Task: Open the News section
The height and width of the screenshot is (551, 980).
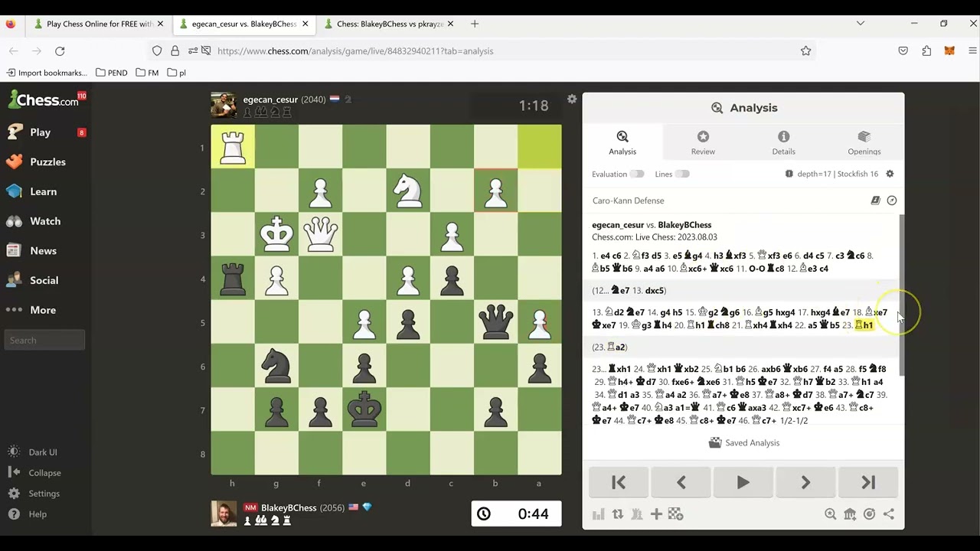Action: pos(43,251)
